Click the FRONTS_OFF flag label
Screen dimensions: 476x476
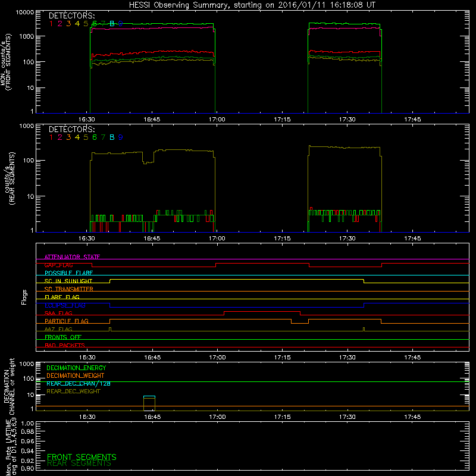point(63,337)
